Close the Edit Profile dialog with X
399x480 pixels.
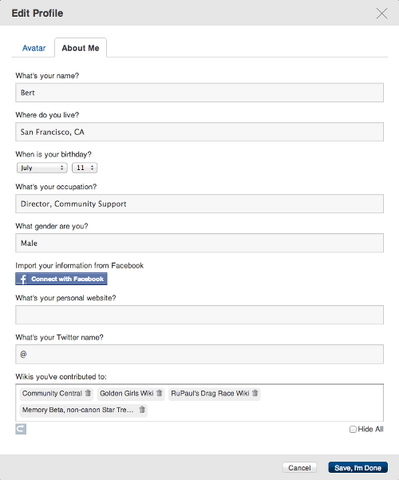(382, 14)
